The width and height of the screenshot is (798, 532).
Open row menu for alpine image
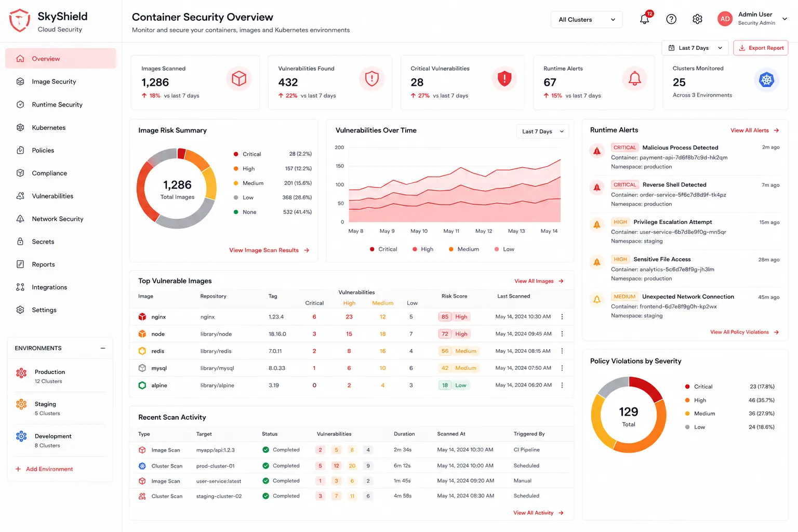(x=562, y=385)
